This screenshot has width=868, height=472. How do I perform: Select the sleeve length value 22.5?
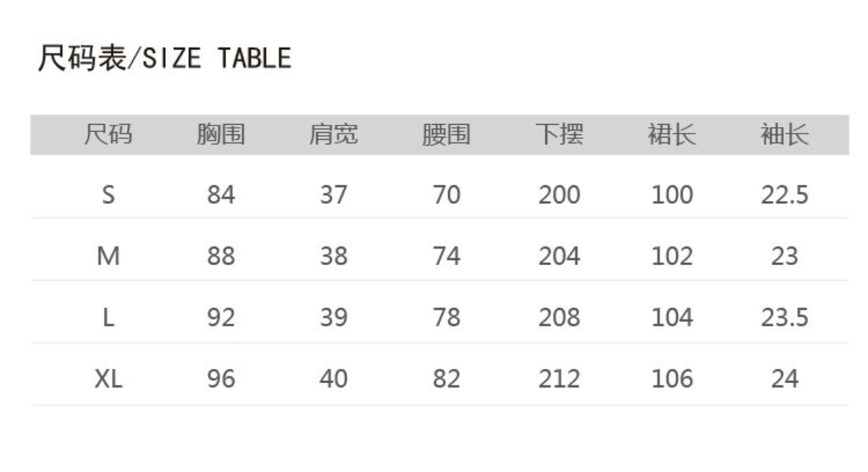784,195
